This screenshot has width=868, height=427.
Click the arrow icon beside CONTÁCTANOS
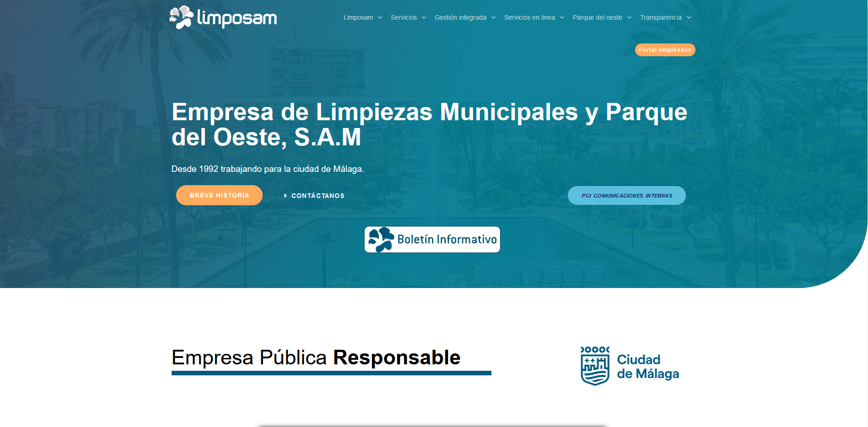coord(285,196)
